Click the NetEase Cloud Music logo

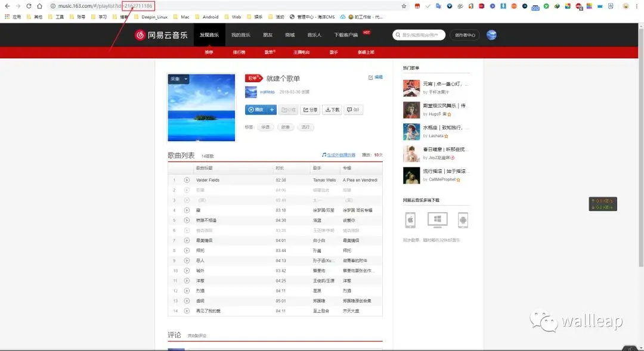[161, 35]
